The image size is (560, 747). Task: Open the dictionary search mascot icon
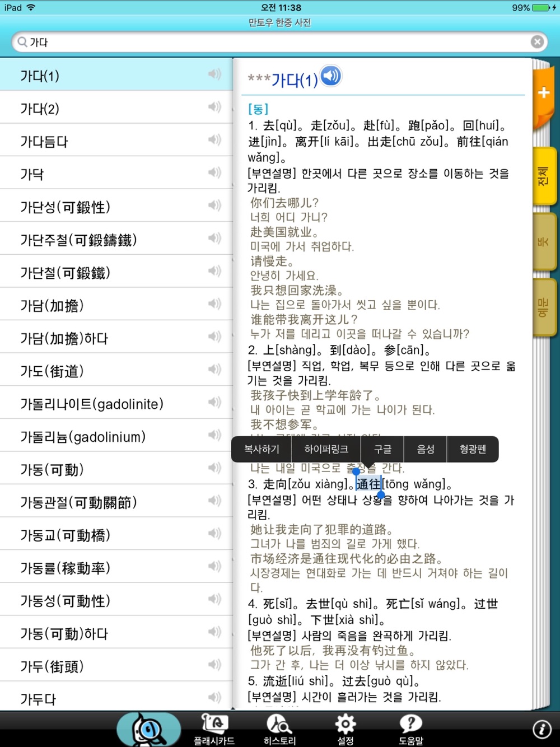click(x=148, y=729)
